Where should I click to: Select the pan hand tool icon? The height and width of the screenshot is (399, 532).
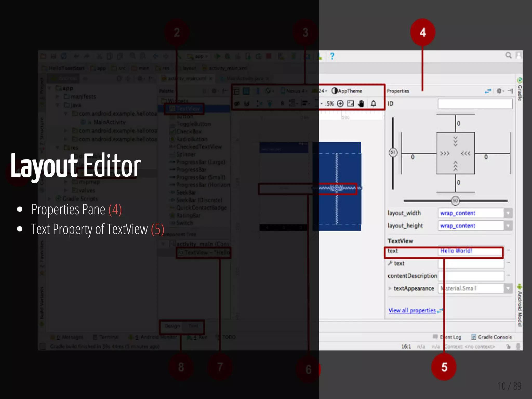pos(361,104)
